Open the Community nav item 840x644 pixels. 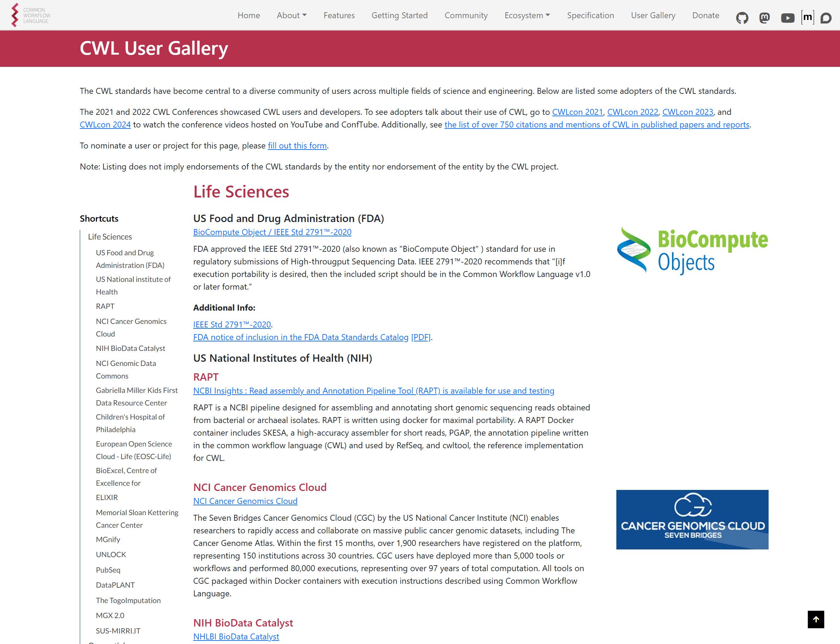tap(466, 15)
